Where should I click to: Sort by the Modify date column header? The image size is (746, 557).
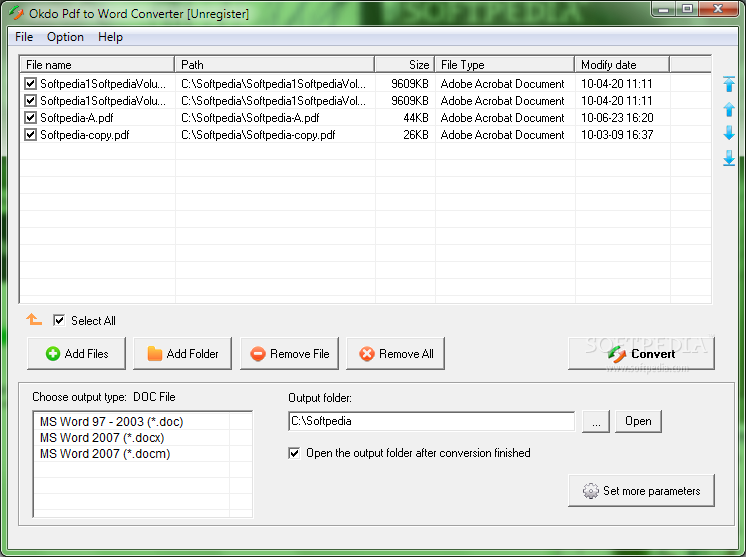[622, 65]
